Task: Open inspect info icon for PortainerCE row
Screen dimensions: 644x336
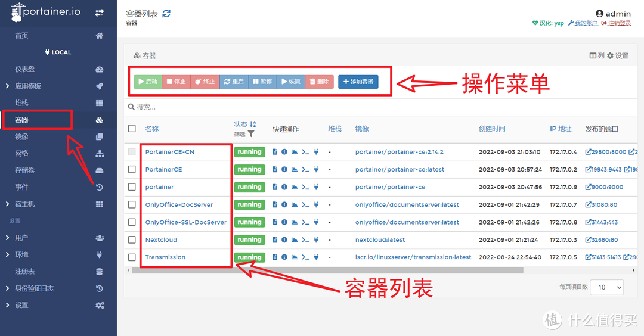Action: point(284,169)
